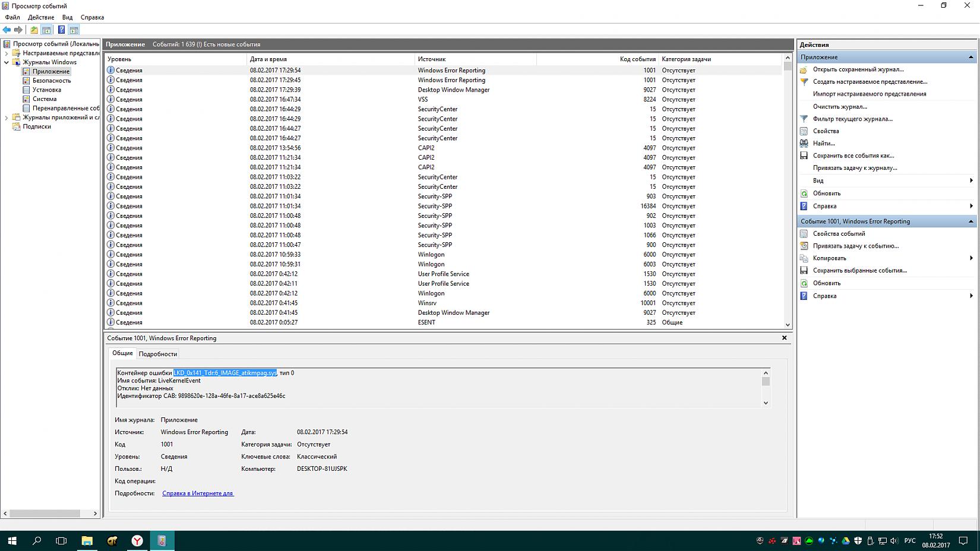Open the Вид menu in the menu bar
Image resolution: width=980 pixels, height=551 pixels.
click(x=68, y=17)
